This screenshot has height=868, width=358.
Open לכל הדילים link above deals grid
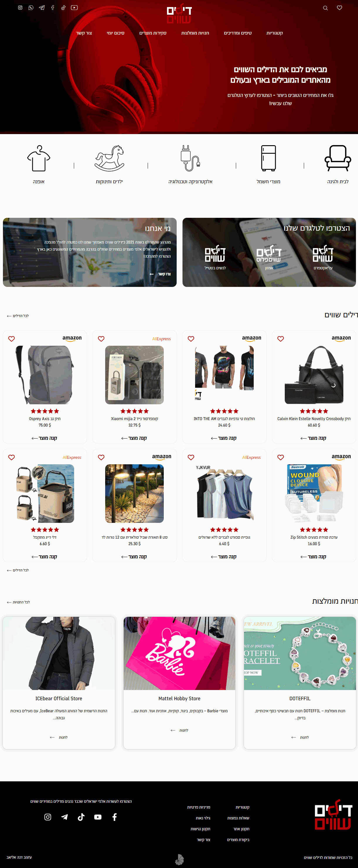click(18, 316)
